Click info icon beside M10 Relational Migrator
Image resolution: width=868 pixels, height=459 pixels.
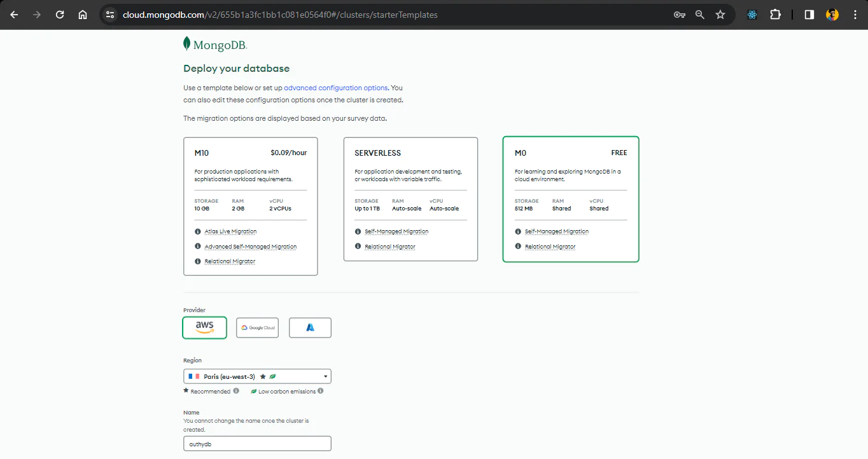(x=198, y=261)
